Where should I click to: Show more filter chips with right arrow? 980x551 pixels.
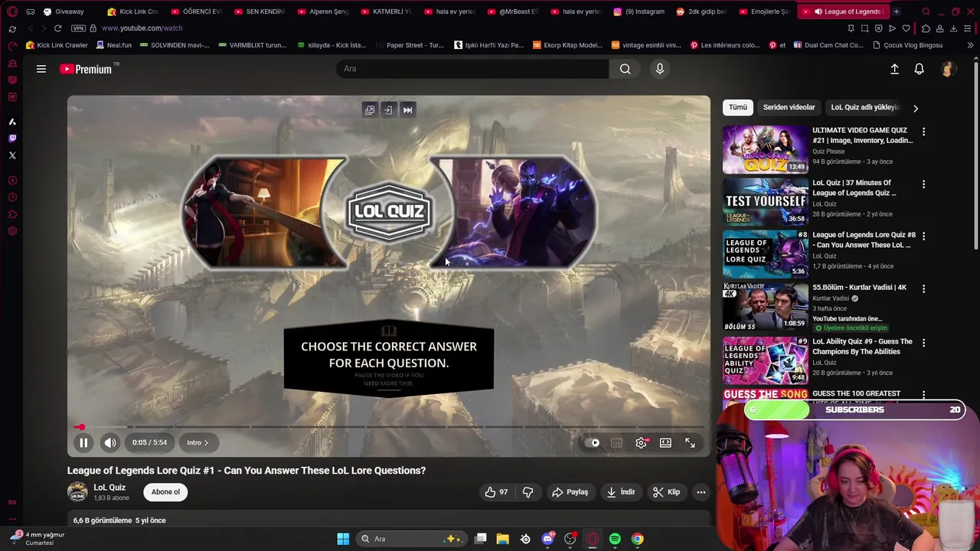point(915,108)
